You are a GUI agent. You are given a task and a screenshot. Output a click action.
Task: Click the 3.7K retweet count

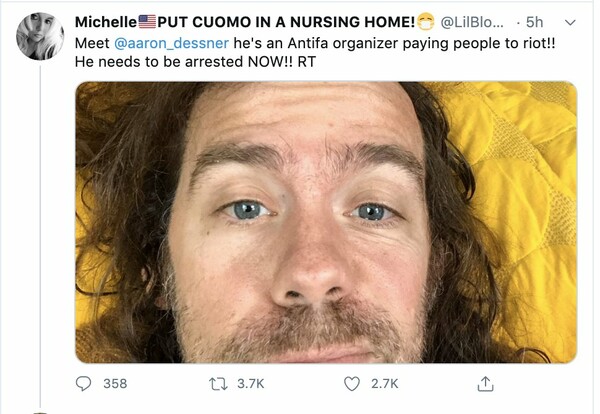tap(251, 384)
